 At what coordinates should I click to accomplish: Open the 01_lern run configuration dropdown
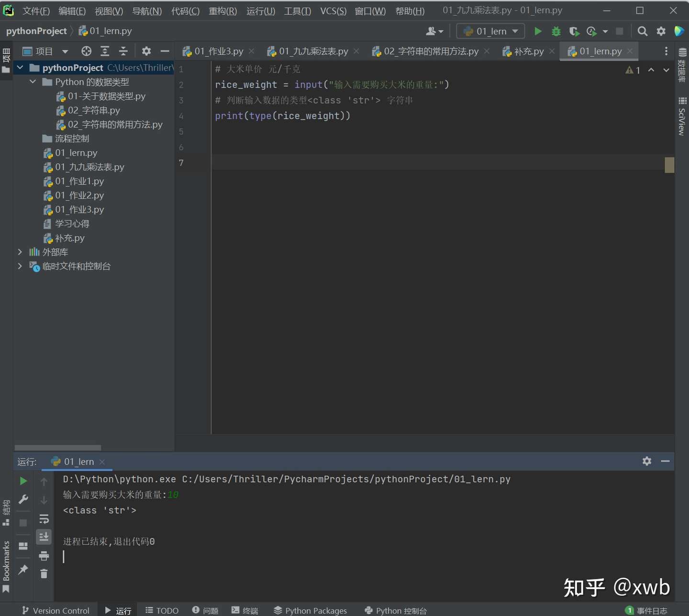(490, 32)
